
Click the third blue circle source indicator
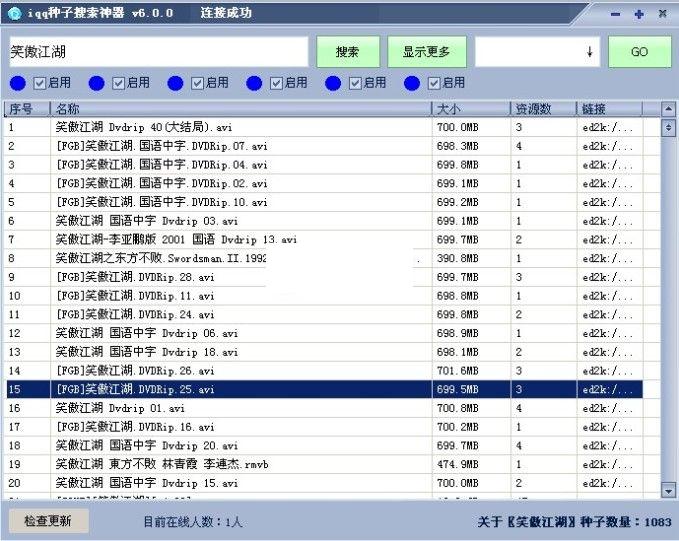[175, 83]
